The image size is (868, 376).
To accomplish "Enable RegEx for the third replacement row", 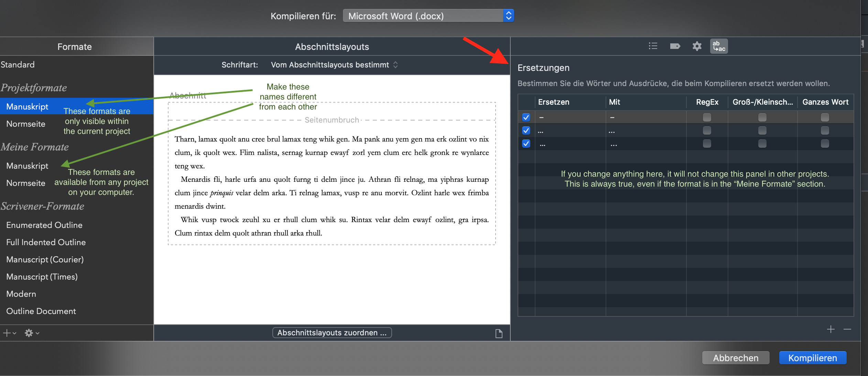I will 707,144.
